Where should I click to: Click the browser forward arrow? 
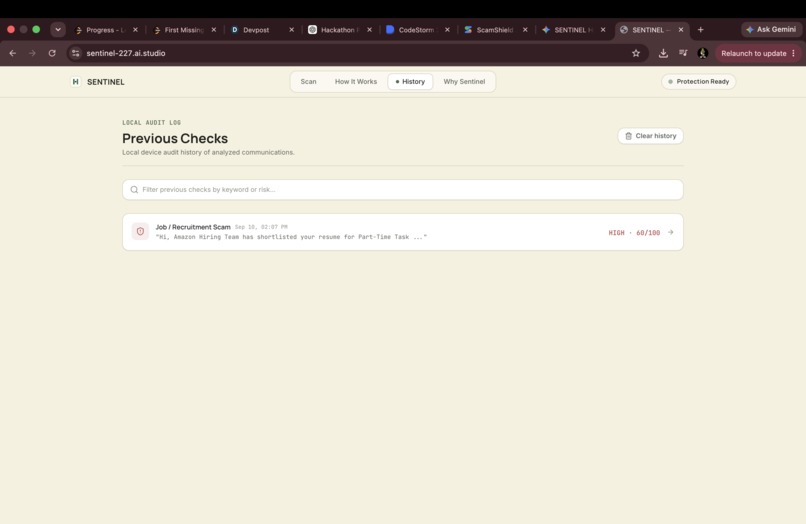point(32,53)
